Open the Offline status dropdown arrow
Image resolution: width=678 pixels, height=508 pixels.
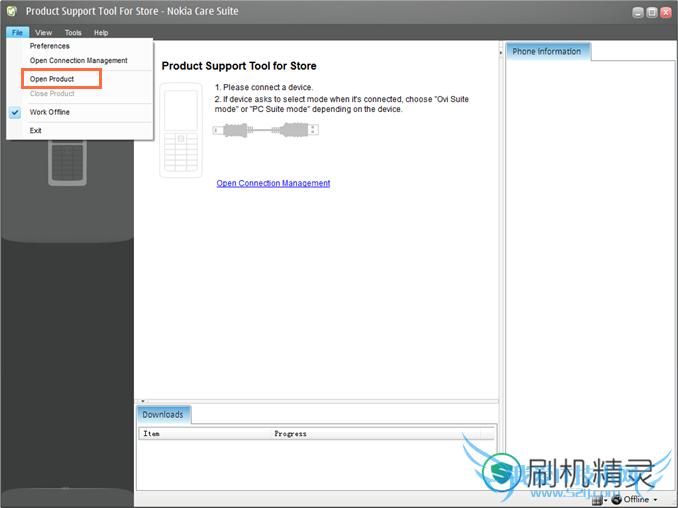click(x=655, y=500)
